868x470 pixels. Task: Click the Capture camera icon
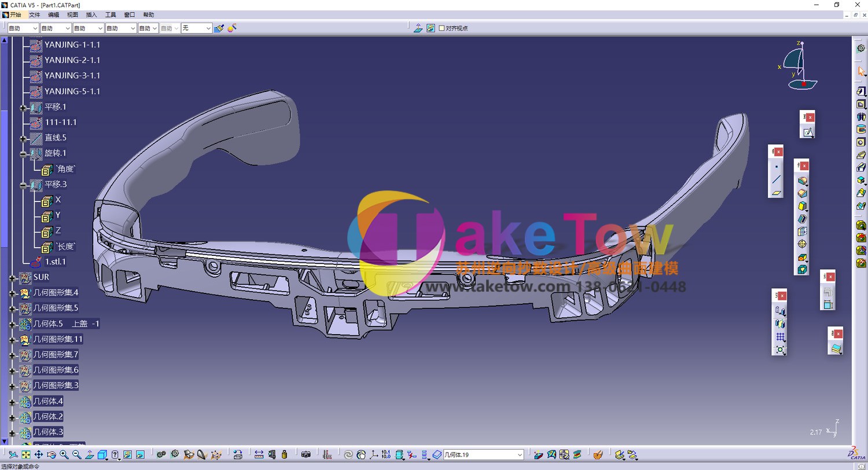pyautogui.click(x=306, y=455)
